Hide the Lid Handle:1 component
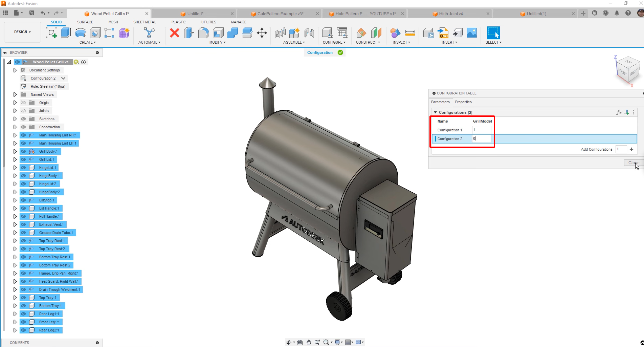Screen dimensions: 644x347 pos(23,208)
